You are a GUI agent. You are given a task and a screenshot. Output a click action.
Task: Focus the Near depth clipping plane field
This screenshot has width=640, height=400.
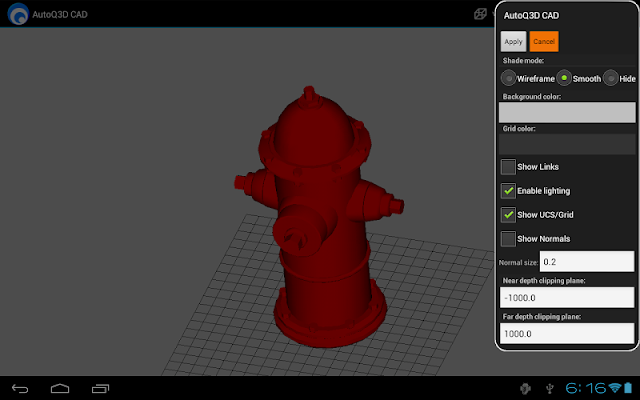[567, 298]
